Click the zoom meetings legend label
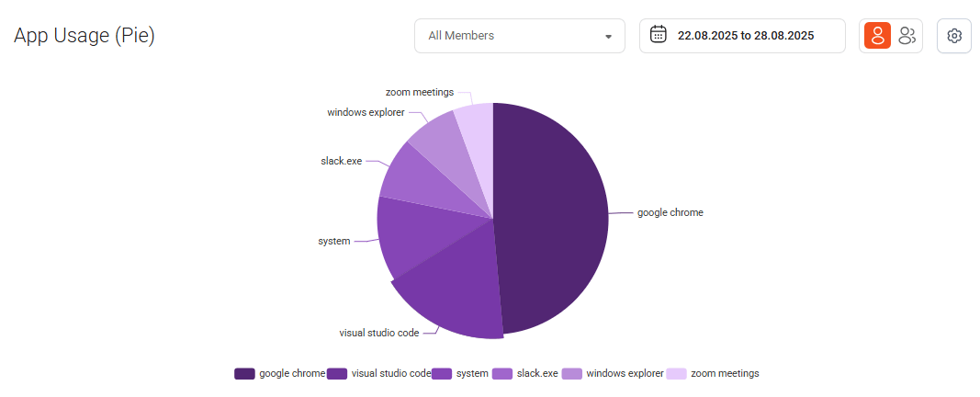This screenshot has height=397, width=980. point(725,374)
